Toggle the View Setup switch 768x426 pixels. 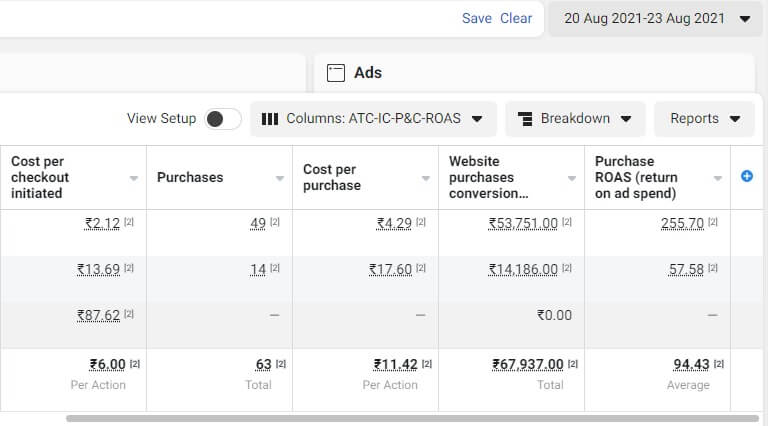click(222, 119)
